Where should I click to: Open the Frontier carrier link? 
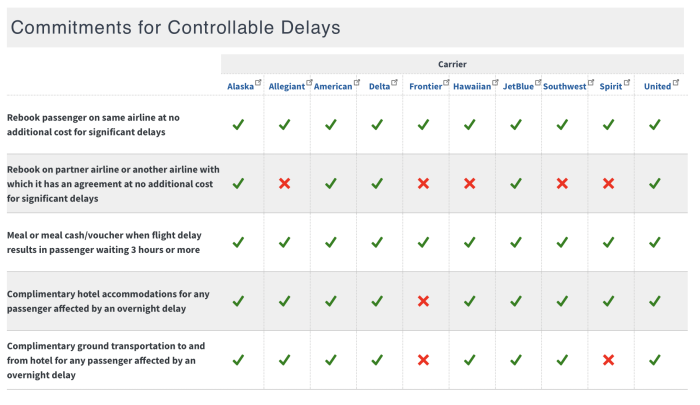[x=426, y=87]
